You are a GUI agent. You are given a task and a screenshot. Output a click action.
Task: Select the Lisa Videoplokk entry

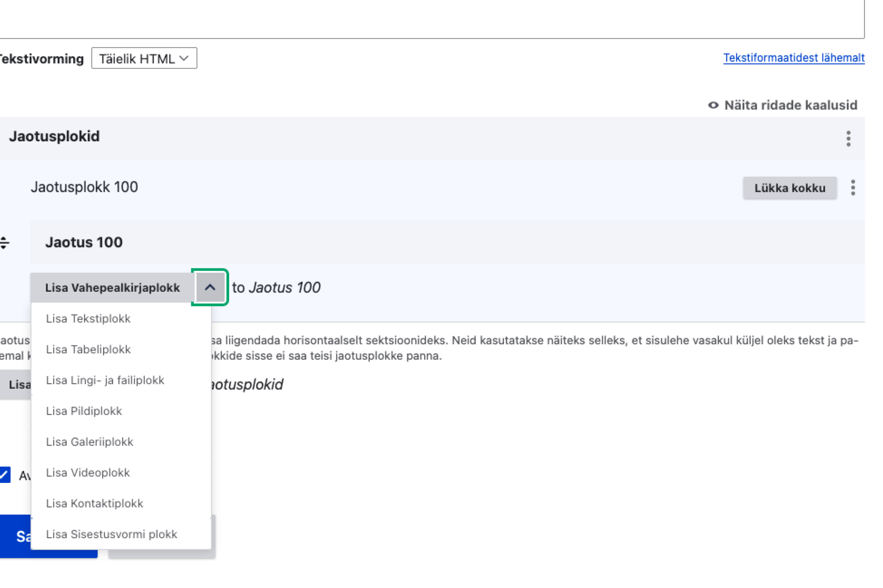coord(88,472)
